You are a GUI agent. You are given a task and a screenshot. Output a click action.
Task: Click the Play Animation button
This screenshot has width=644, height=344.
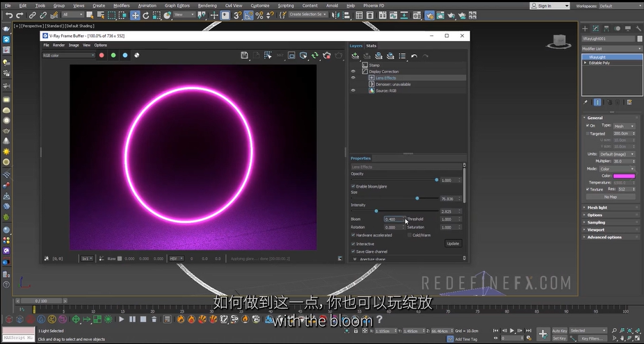pos(512,331)
